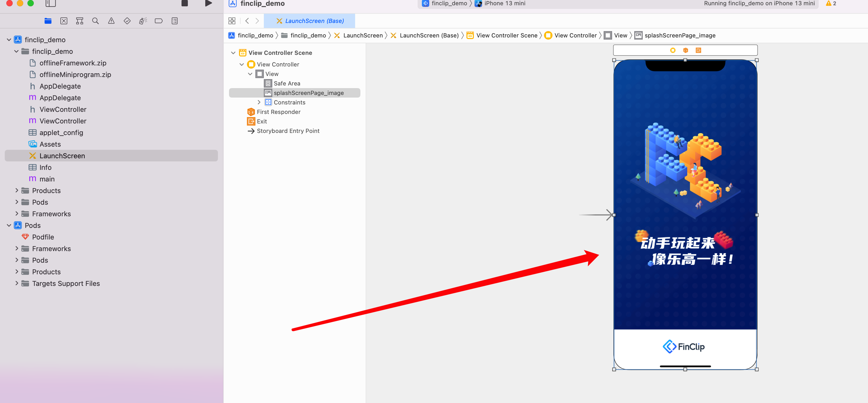This screenshot has width=868, height=403.
Task: Select the Safe Area outline item
Action: tap(287, 83)
